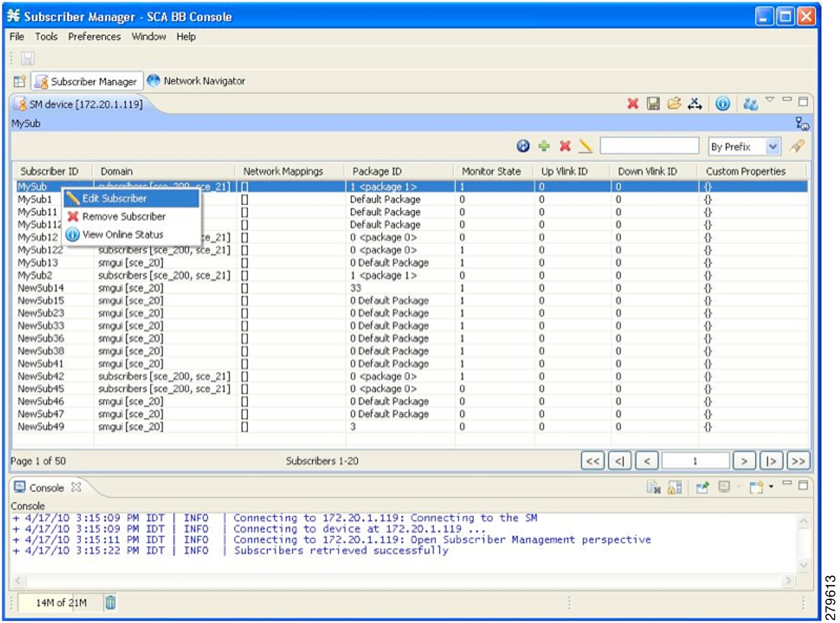Click inside the subscriber search field
Screen dimensions: 840x623
tap(649, 147)
